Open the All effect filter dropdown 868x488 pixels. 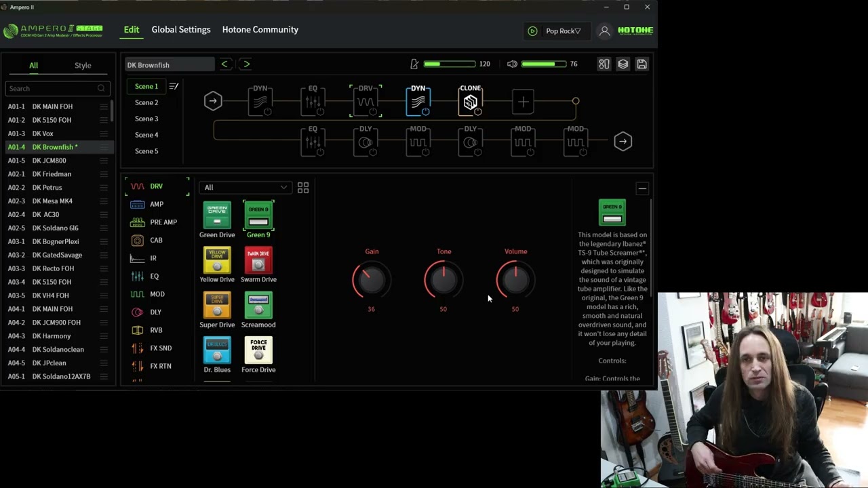tap(245, 187)
